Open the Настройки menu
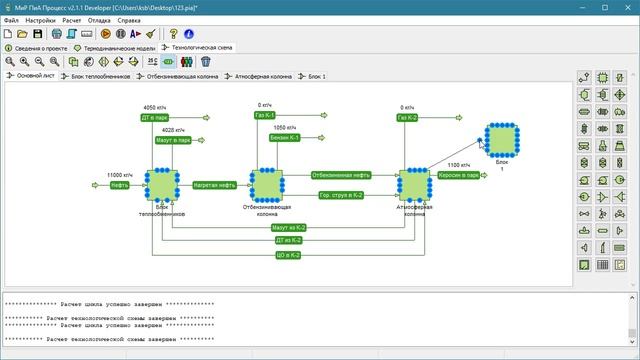The width and height of the screenshot is (640, 360). click(40, 20)
